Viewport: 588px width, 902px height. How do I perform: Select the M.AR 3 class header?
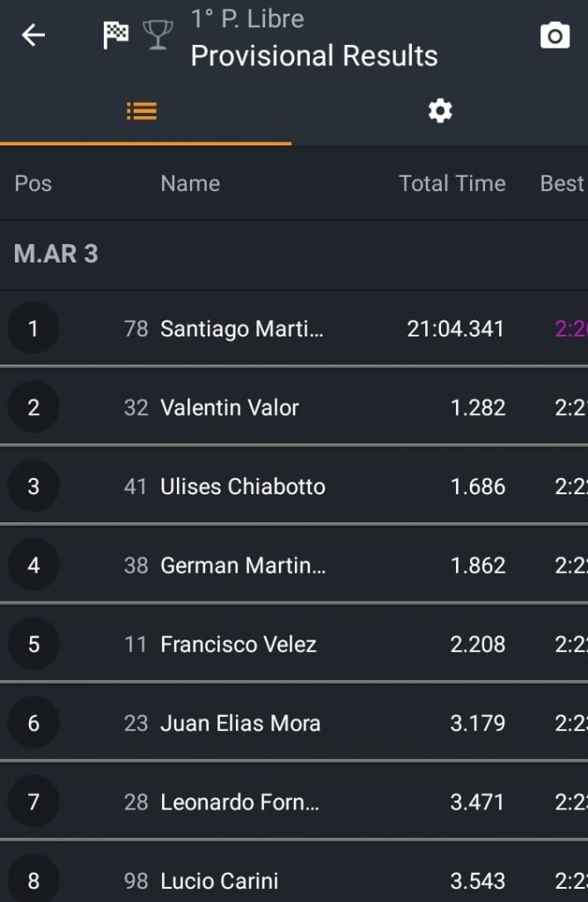(x=294, y=255)
